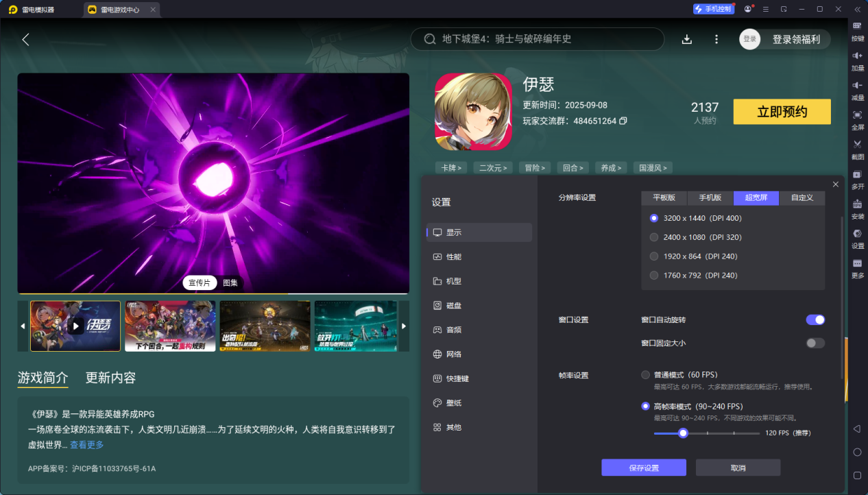This screenshot has height=495, width=868.
Task: Click the 安装 APK install icon
Action: [857, 208]
